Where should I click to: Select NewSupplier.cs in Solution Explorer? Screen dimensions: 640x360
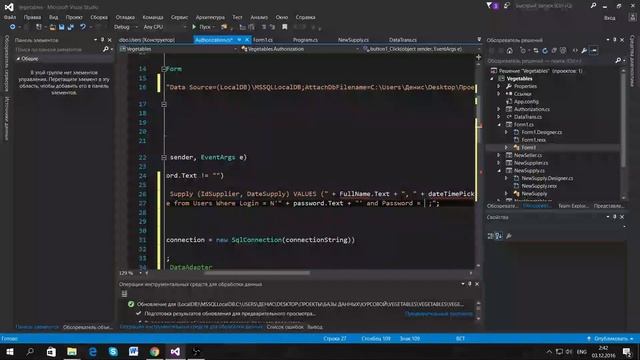[x=531, y=163]
